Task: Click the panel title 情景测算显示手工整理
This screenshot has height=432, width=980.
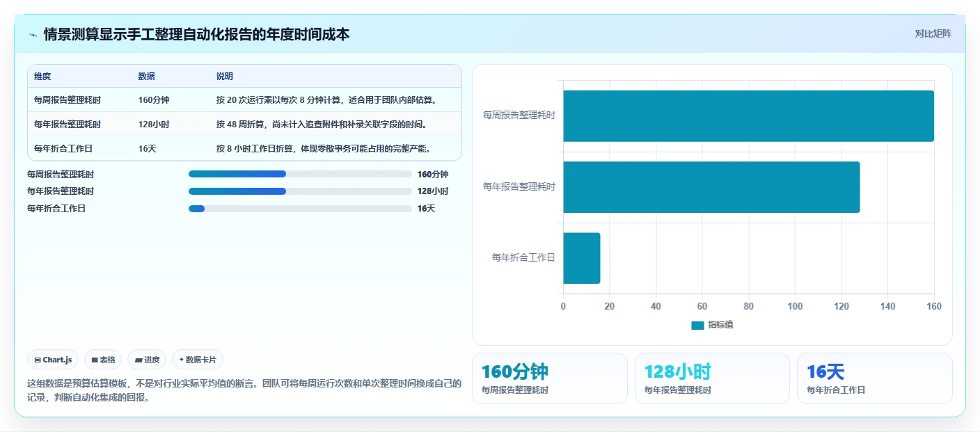Action: coord(196,34)
